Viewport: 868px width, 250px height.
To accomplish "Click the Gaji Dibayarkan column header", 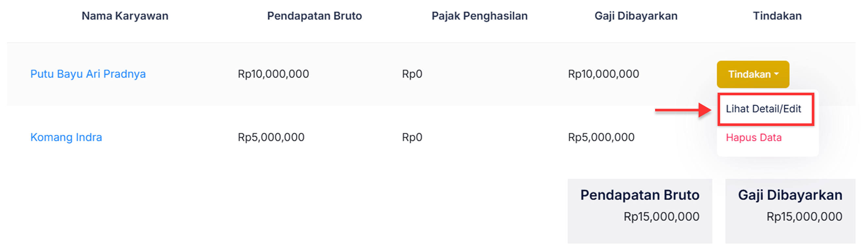I will pyautogui.click(x=636, y=15).
